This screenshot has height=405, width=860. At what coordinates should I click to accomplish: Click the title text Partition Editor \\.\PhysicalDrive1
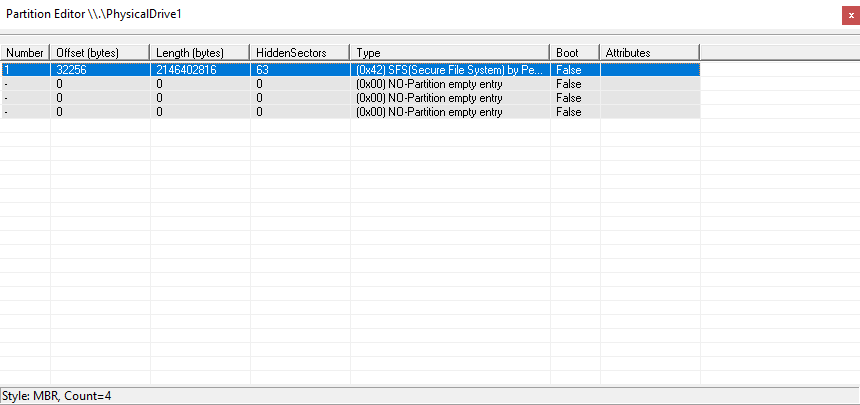click(94, 14)
